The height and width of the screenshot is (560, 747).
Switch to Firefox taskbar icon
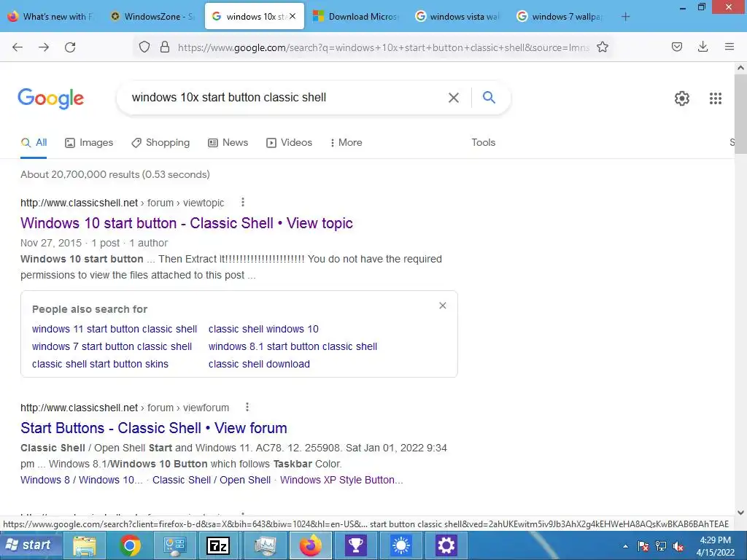click(311, 545)
